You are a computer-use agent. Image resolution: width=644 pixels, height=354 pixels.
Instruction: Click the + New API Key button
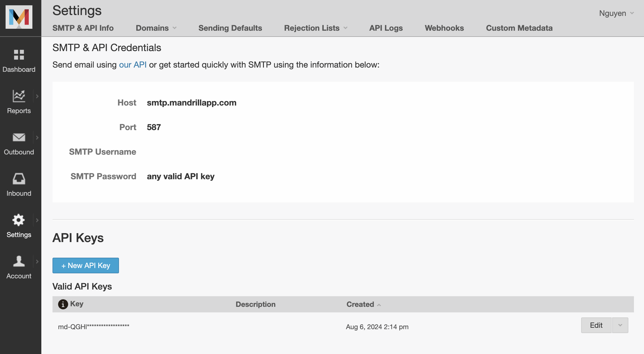[86, 265]
